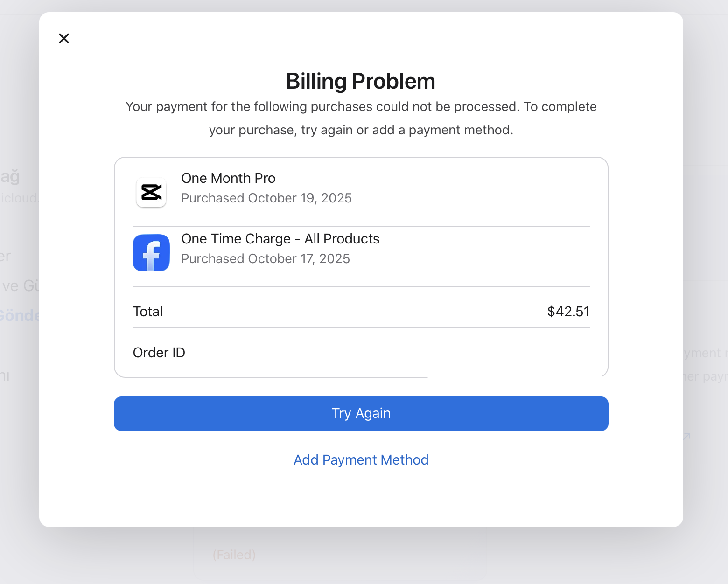Click the Total label

click(x=147, y=312)
